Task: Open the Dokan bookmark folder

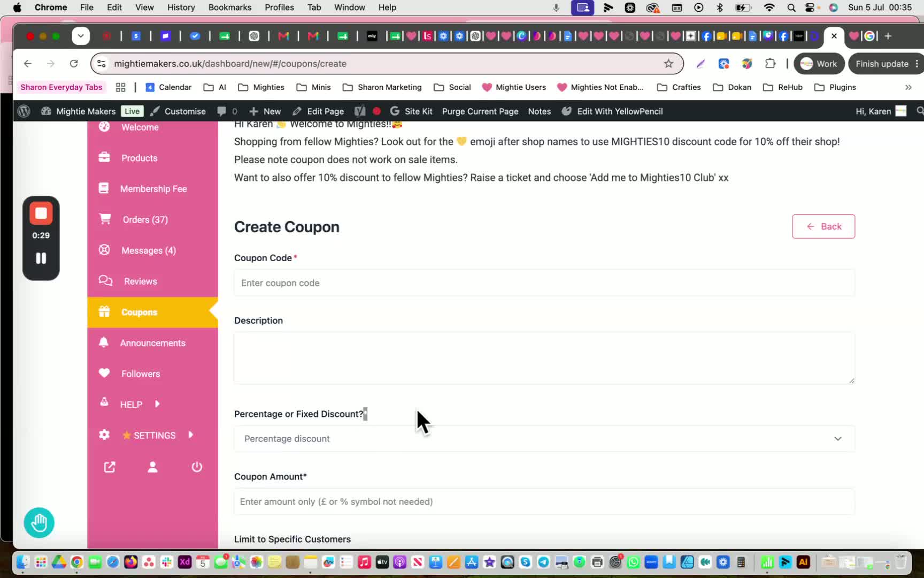Action: coord(732,87)
